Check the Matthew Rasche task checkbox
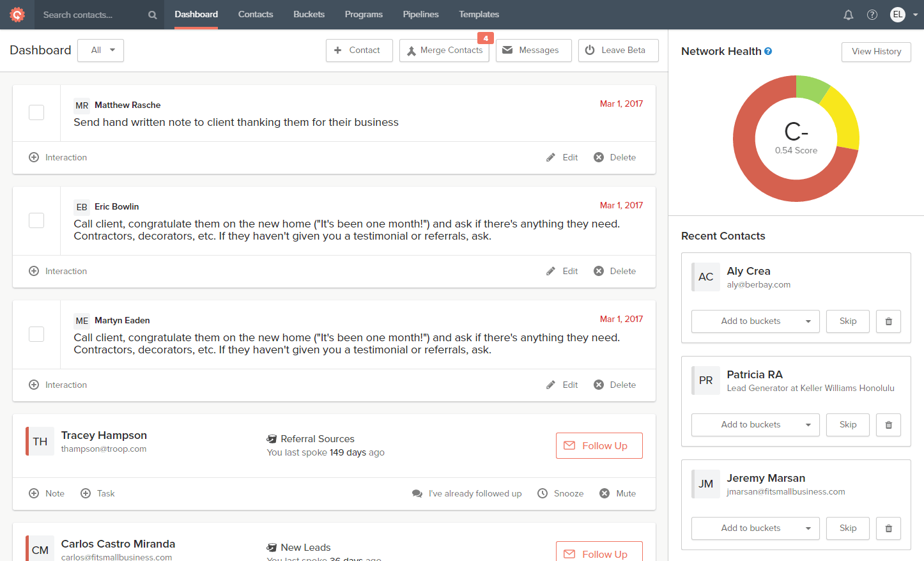The height and width of the screenshot is (561, 924). pyautogui.click(x=36, y=112)
